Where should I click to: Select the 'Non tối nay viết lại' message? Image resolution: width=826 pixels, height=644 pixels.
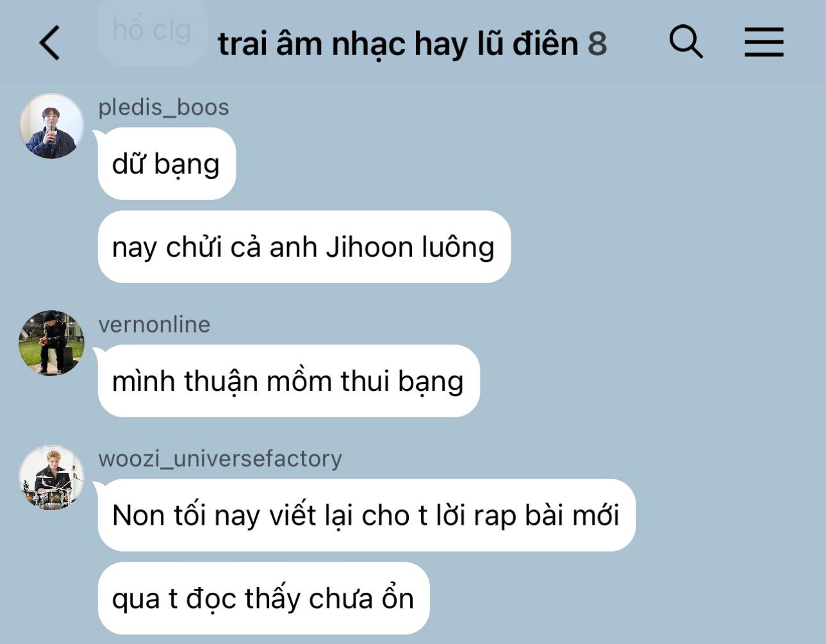tap(366, 515)
